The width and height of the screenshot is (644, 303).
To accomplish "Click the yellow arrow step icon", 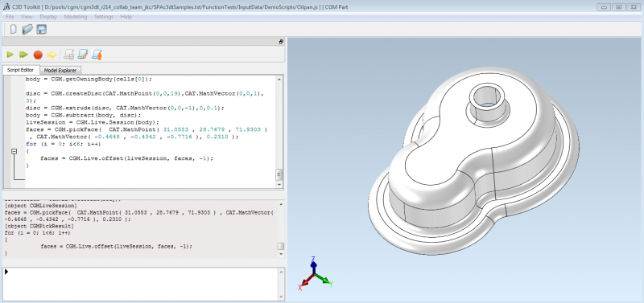I will 52,55.
